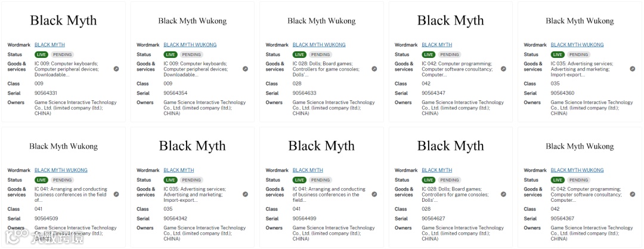Open BLACK MYTH wordmark link, serial 90564627
The image size is (644, 249).
tap(437, 170)
